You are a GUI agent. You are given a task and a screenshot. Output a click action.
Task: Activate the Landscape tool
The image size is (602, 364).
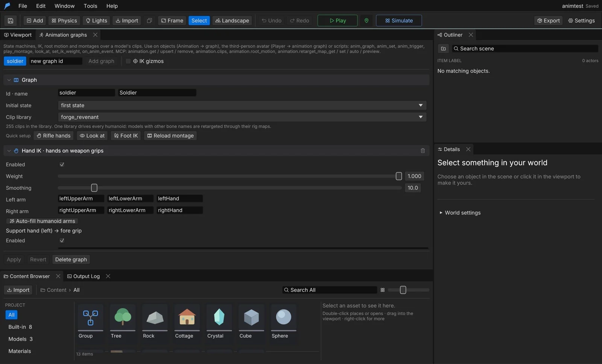click(x=232, y=21)
